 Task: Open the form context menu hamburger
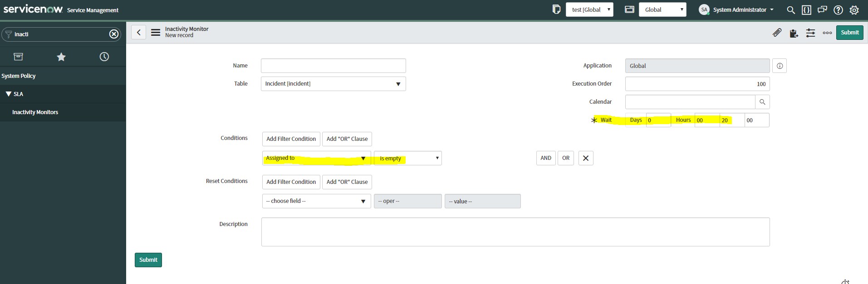(156, 32)
